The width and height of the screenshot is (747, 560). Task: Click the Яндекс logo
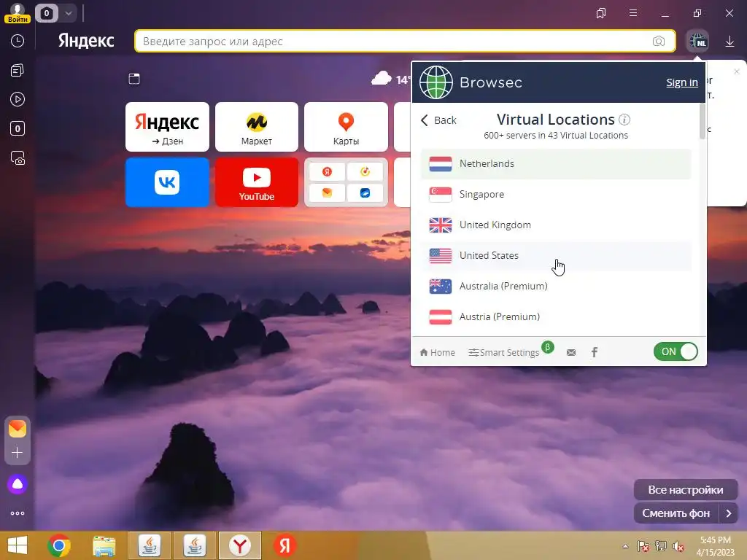pyautogui.click(x=86, y=41)
